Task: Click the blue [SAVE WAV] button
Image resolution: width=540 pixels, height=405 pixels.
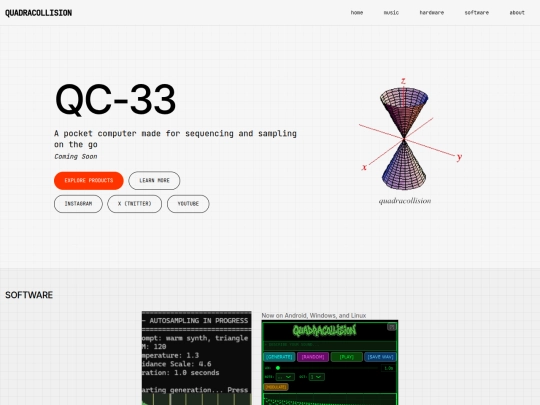Action: [x=380, y=357]
